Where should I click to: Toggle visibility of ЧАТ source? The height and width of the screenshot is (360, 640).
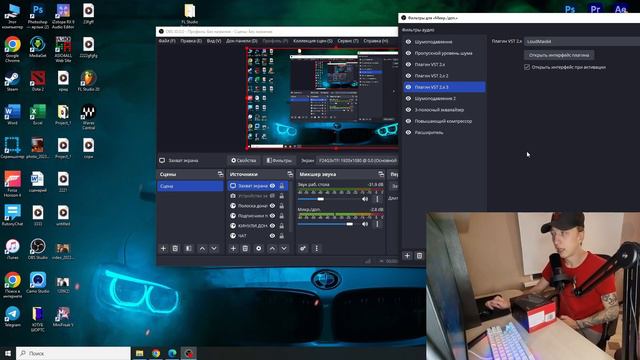[272, 236]
